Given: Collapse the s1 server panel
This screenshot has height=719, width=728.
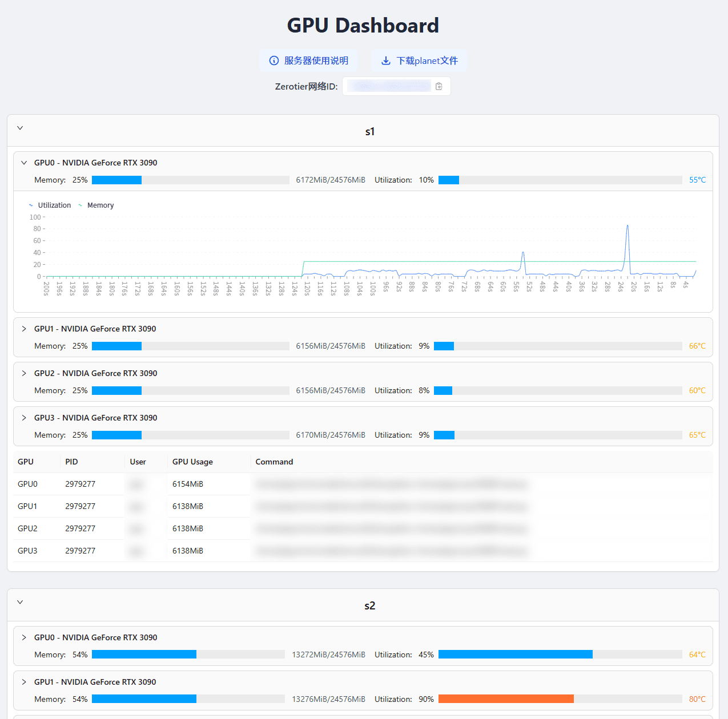Looking at the screenshot, I should pyautogui.click(x=20, y=128).
